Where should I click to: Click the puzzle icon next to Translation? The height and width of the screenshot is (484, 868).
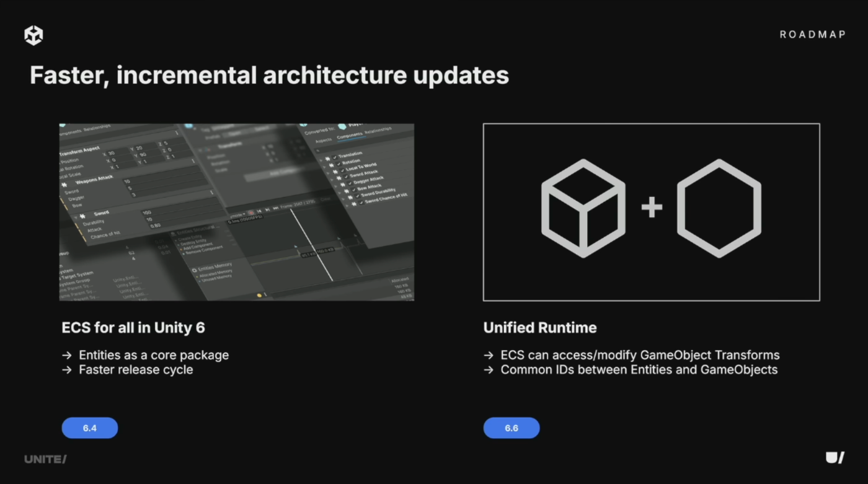tap(327, 159)
